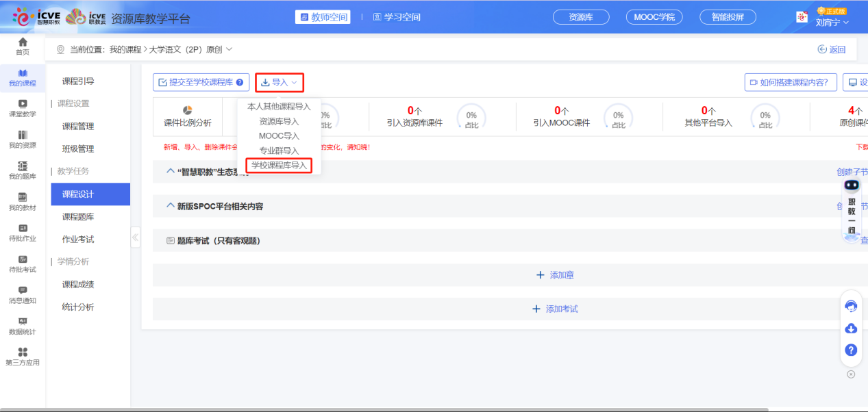The height and width of the screenshot is (412, 868).
Task: Select 学校课程库导入 from import menu
Action: (279, 166)
